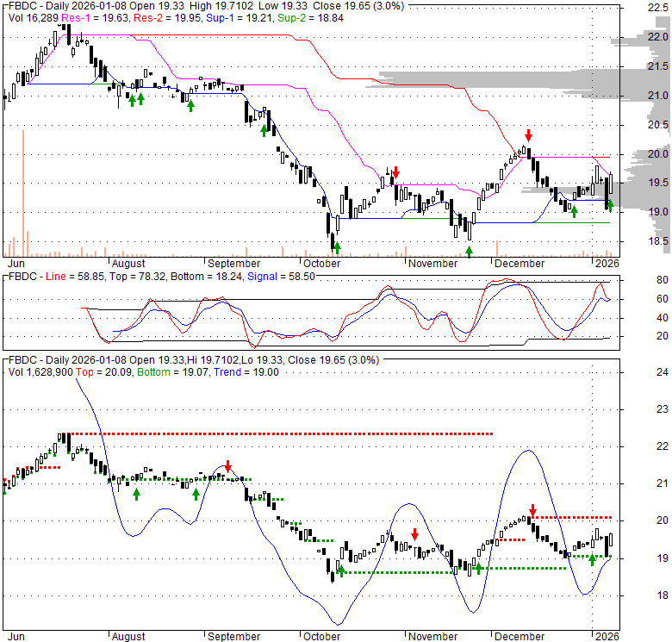The width and height of the screenshot is (672, 642).
Task: Click the green arrow near 2026 on bottom chart
Action: point(592,560)
